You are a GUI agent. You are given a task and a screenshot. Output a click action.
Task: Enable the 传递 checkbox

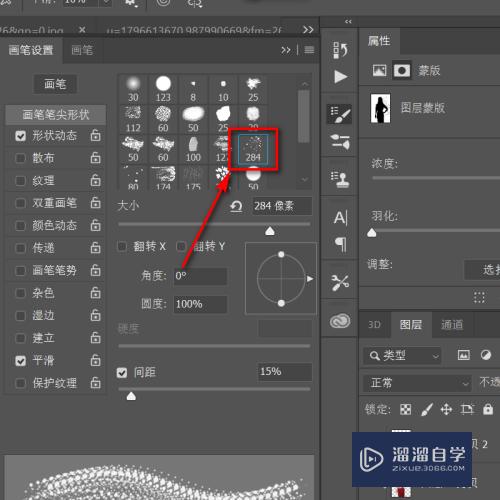tap(21, 248)
